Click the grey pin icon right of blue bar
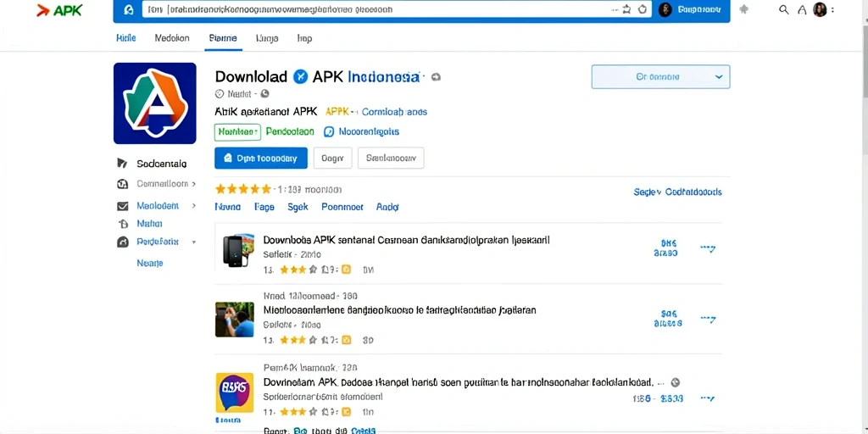This screenshot has height=434, width=868. coord(744,9)
